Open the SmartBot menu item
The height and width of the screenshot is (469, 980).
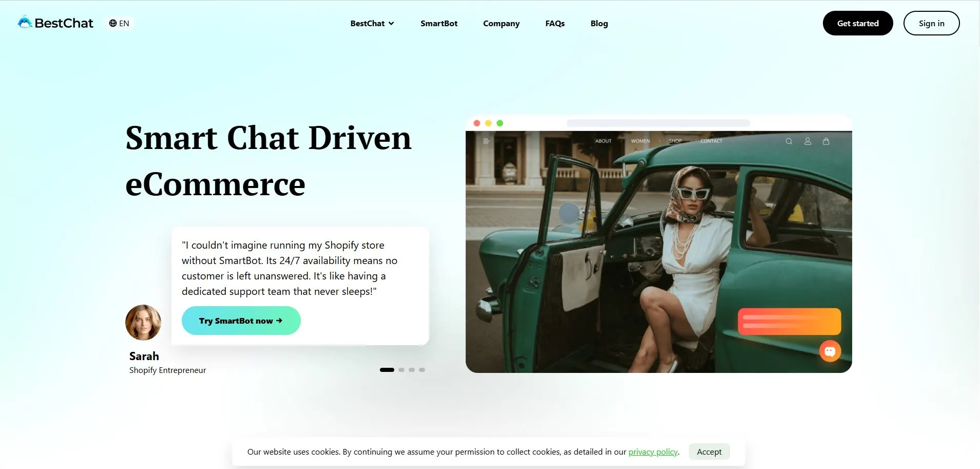tap(439, 23)
